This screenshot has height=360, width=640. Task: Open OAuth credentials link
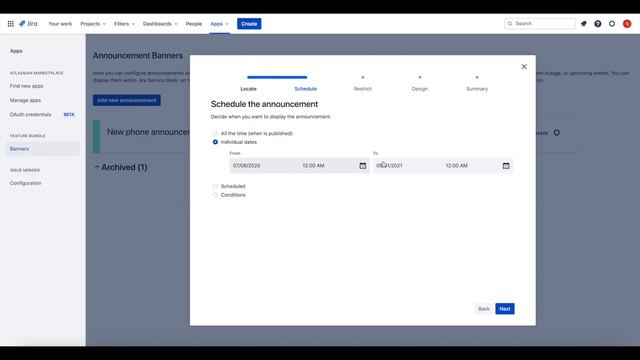31,115
